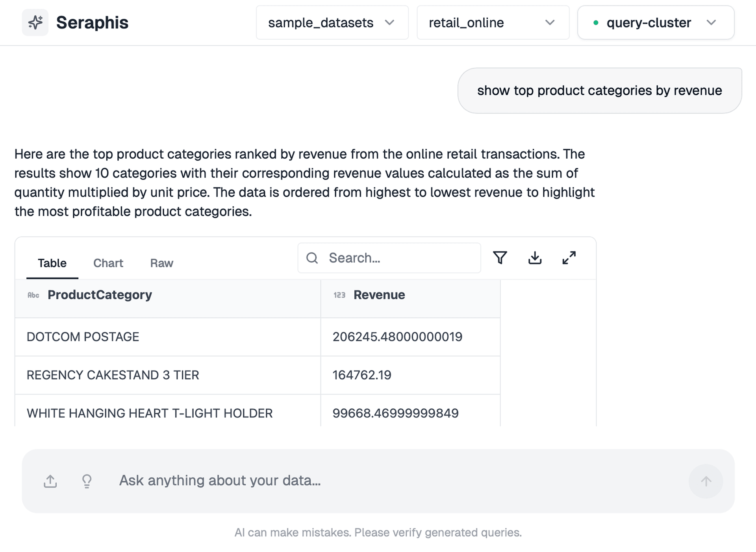The image size is (756, 552).
Task: Switch to the Chart tab
Action: 108,263
